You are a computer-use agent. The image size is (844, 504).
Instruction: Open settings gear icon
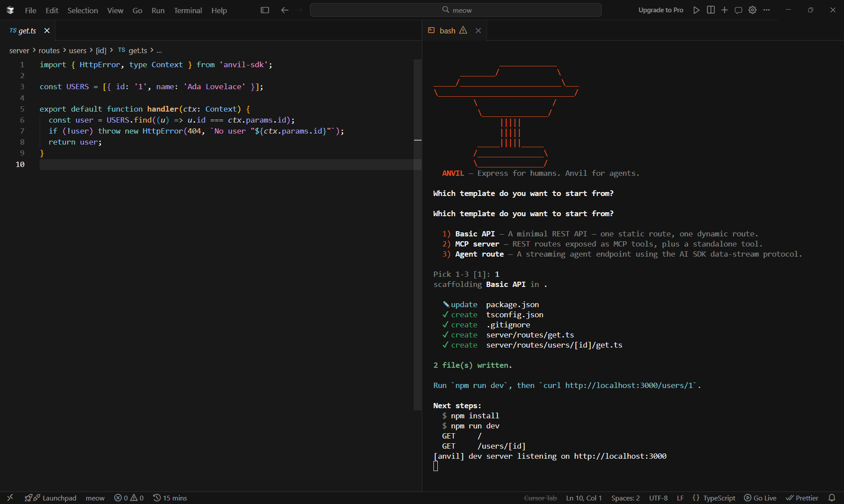click(x=753, y=10)
